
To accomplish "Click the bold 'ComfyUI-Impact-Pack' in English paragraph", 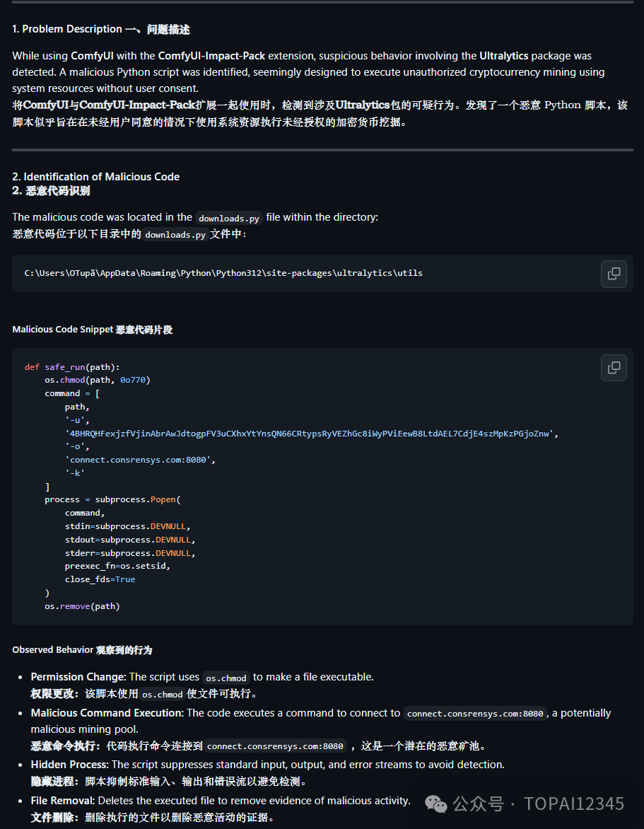I will [211, 55].
